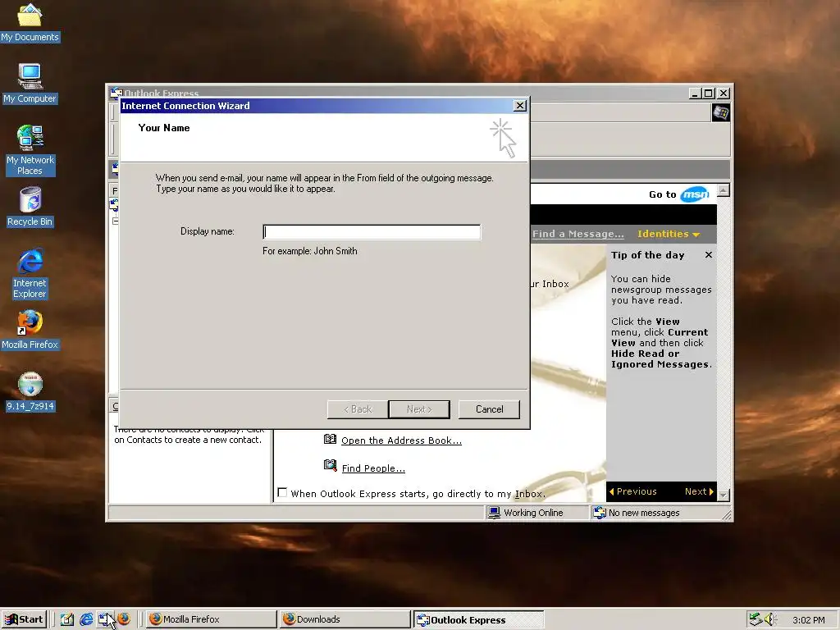
Task: Open the Identities dropdown
Action: click(x=669, y=234)
